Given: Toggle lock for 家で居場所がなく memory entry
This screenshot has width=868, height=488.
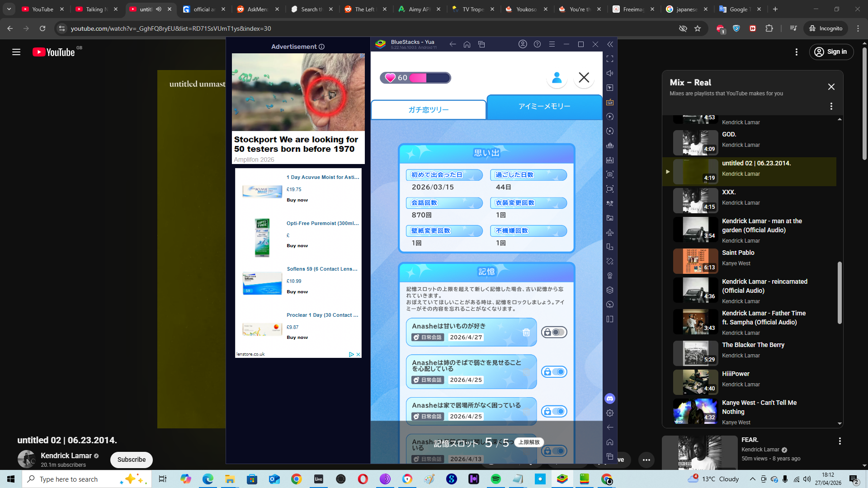Looking at the screenshot, I should click(554, 412).
